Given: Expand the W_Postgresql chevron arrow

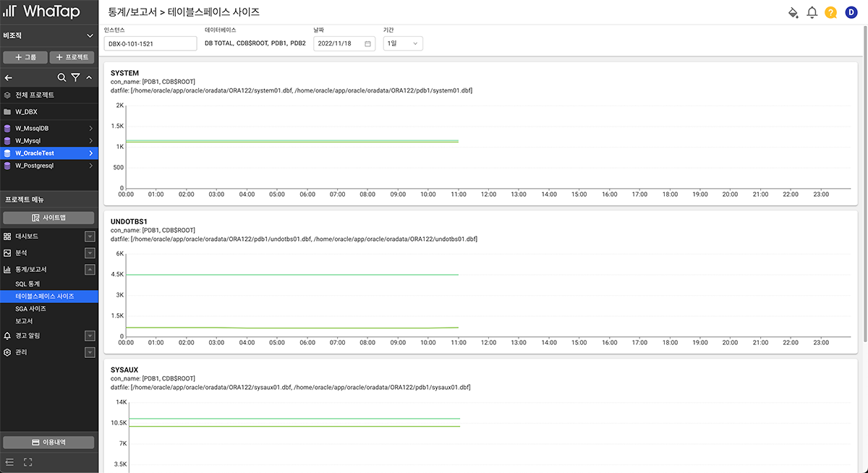Looking at the screenshot, I should (x=90, y=166).
